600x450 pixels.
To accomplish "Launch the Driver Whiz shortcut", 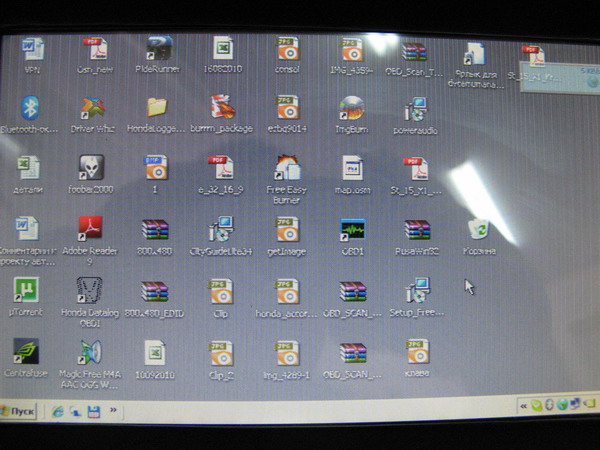I will [x=92, y=108].
